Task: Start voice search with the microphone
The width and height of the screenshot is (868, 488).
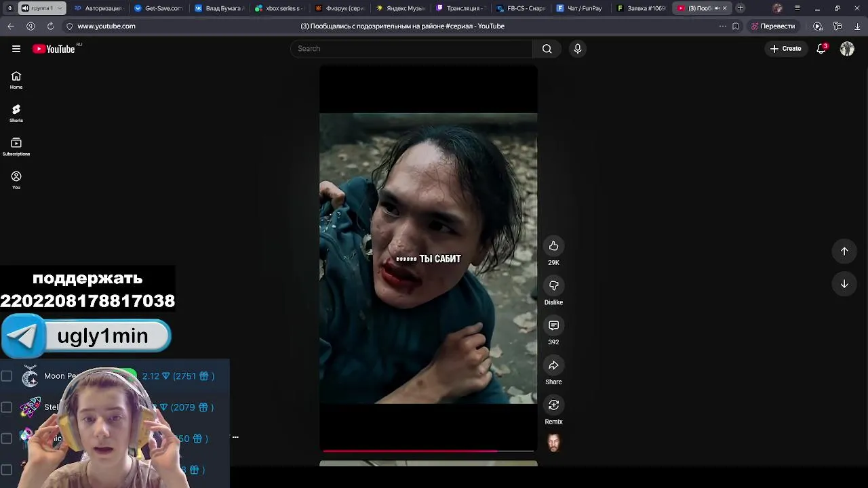Action: pos(578,49)
